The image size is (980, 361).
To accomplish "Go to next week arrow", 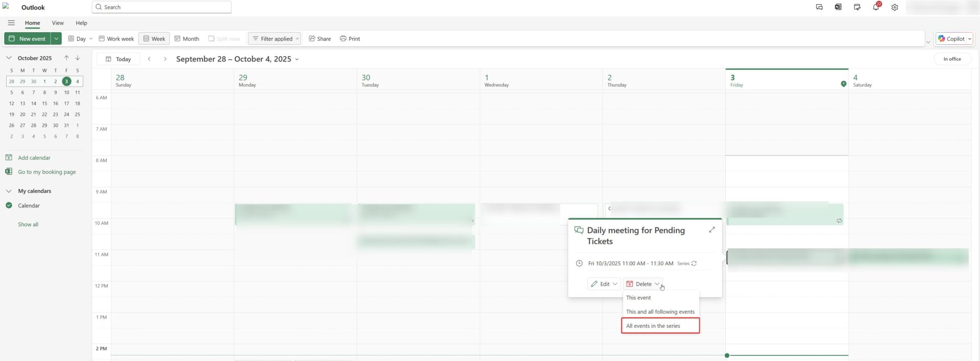I will click(x=165, y=59).
